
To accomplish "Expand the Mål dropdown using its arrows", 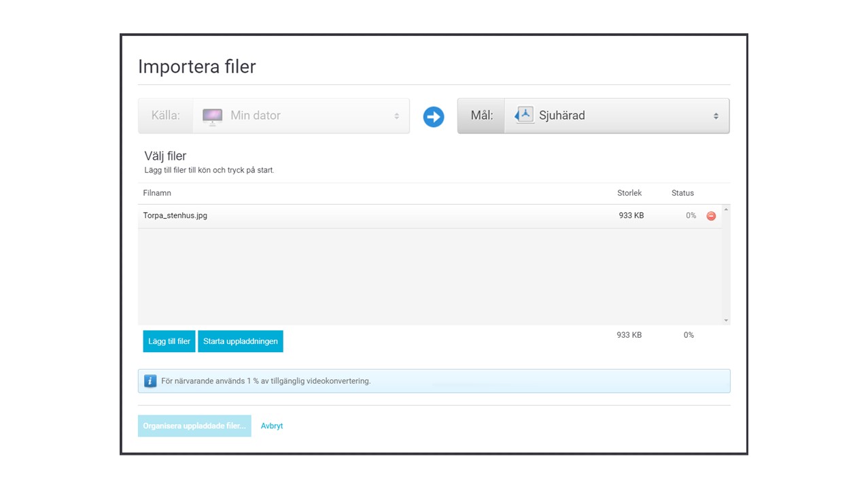I will point(716,116).
